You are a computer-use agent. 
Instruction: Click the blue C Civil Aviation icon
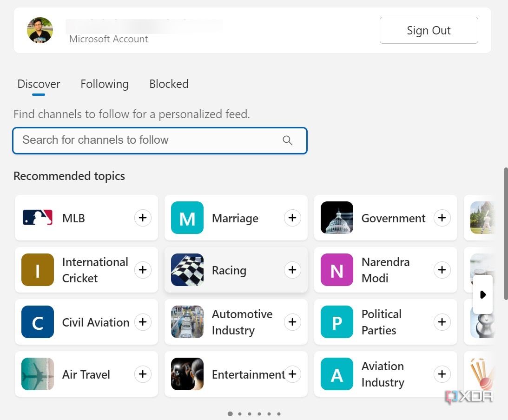point(38,322)
